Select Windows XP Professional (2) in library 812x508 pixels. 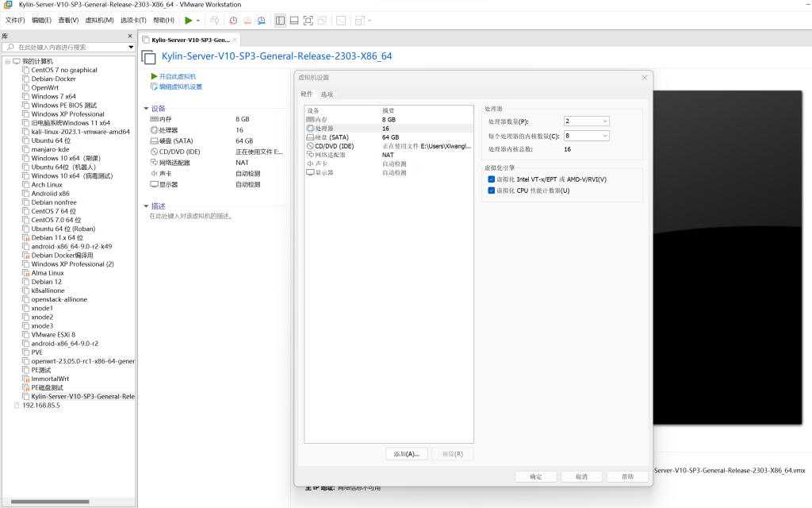pos(72,264)
